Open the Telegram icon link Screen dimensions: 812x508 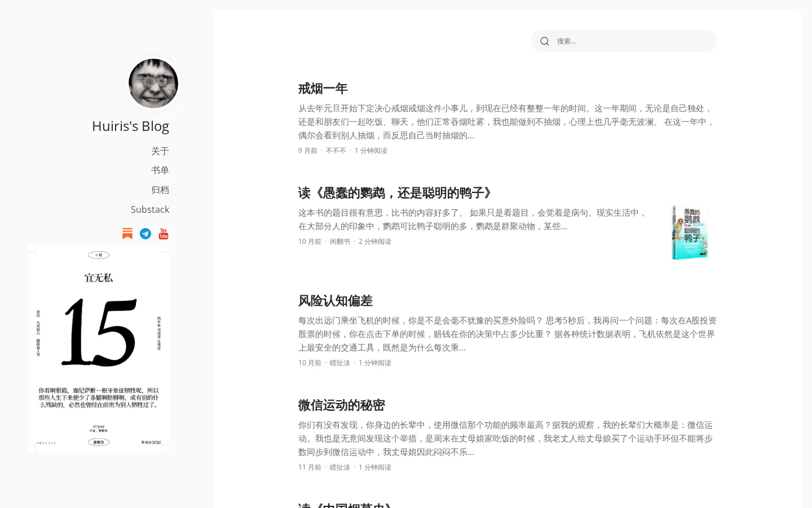pyautogui.click(x=145, y=234)
